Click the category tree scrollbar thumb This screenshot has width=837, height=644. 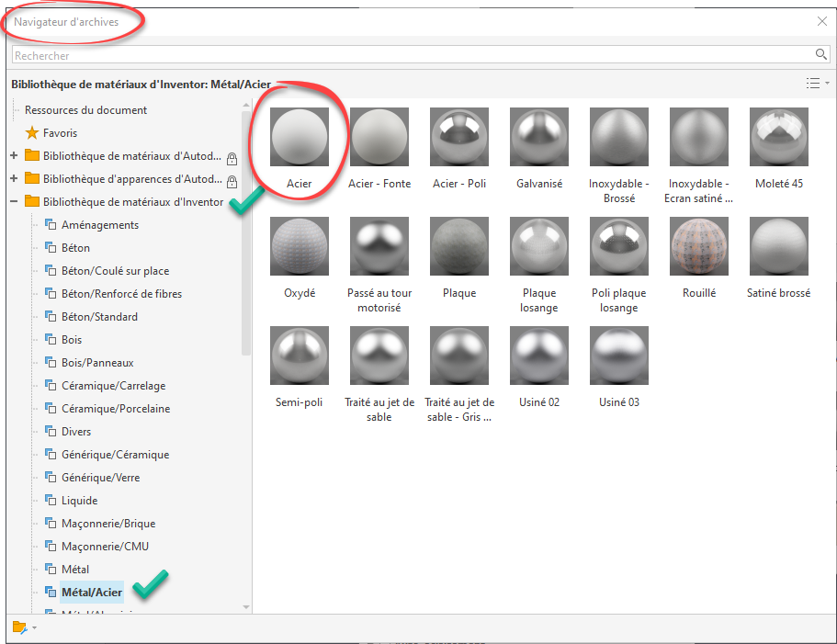[246, 232]
